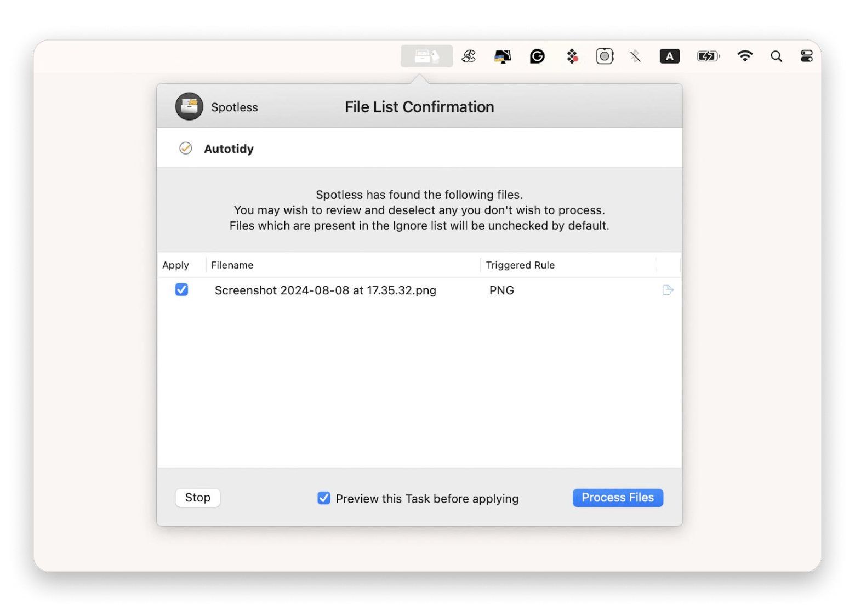855x616 pixels.
Task: Open Control Center icon
Action: pyautogui.click(x=806, y=56)
